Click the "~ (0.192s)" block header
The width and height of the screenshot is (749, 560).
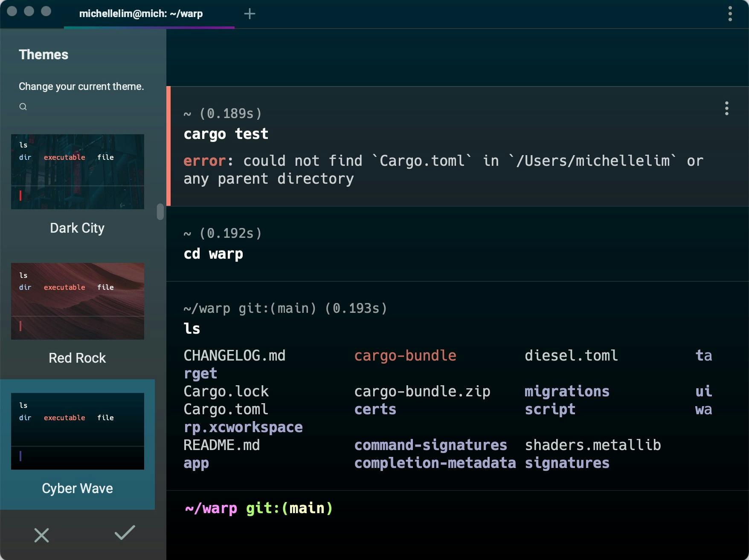click(223, 233)
